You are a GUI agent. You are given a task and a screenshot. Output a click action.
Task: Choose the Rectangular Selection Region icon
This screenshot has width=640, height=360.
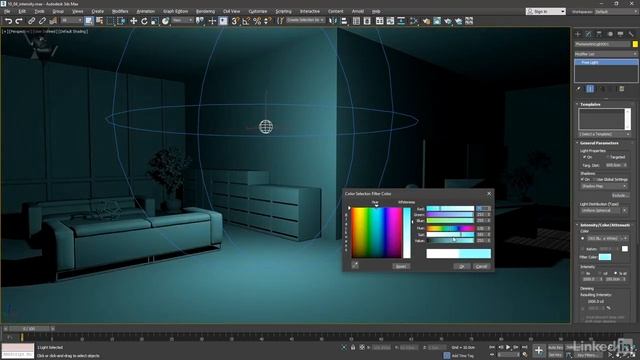point(110,21)
